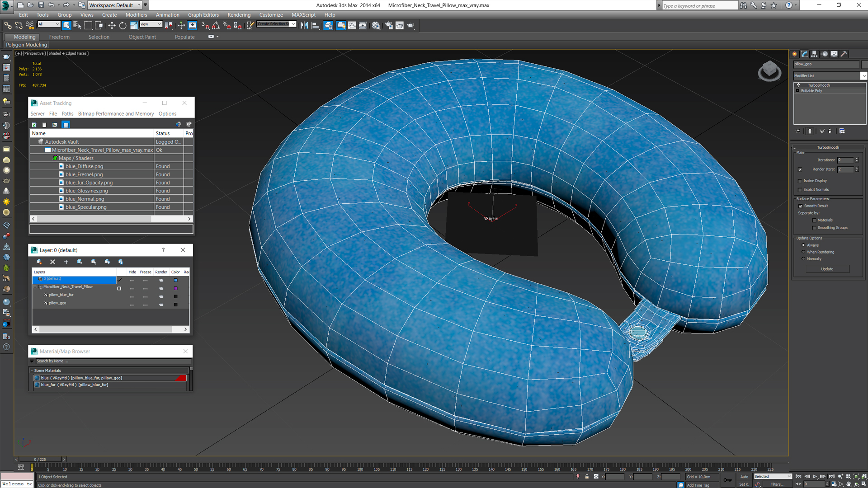Click Delete layer X icon in Layer dialog
Image resolution: width=868 pixels, height=488 pixels.
pos(52,262)
